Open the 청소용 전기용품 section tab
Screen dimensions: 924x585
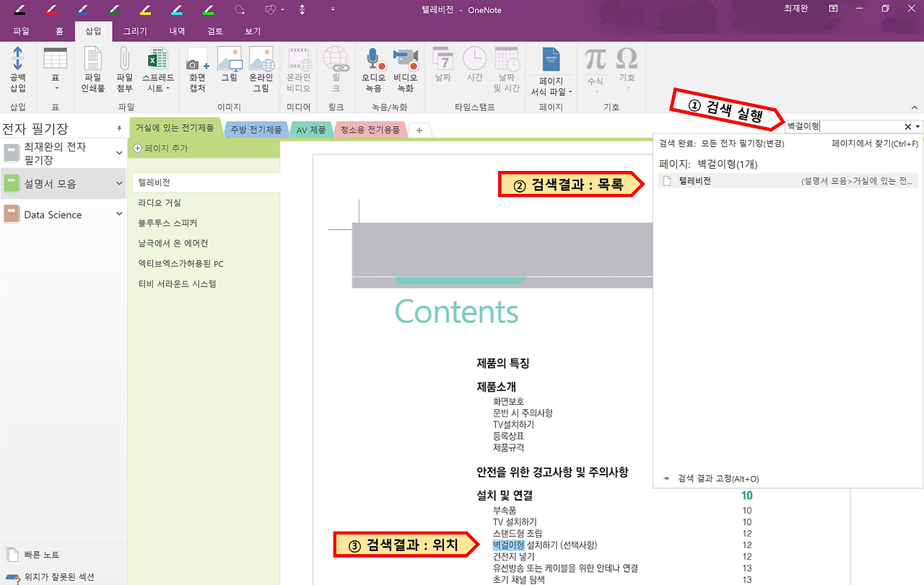tap(370, 130)
